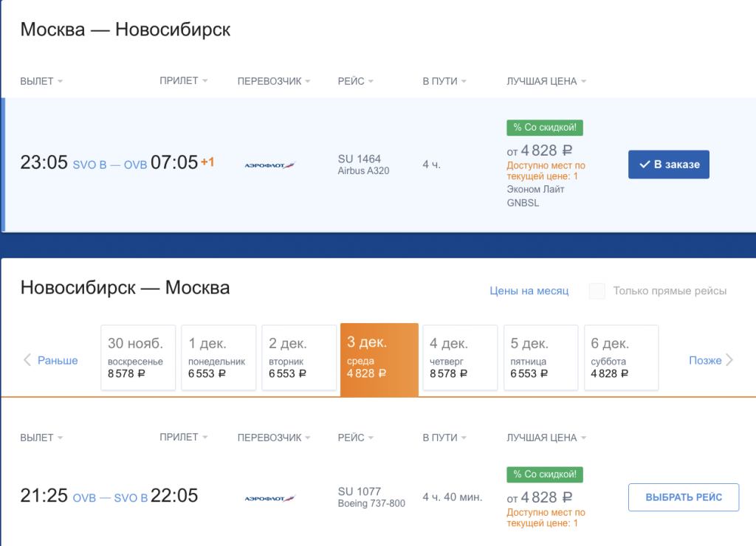Click the green Со скидкой badge for SU 1464
756x546 pixels.
[545, 128]
